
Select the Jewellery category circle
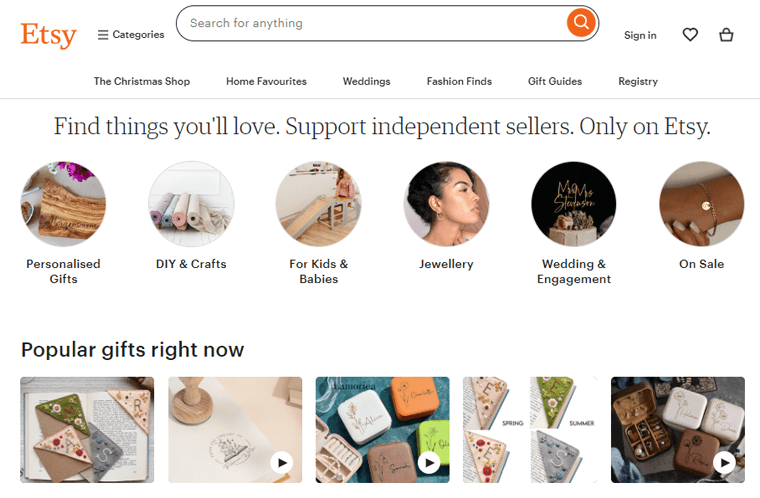coord(446,204)
